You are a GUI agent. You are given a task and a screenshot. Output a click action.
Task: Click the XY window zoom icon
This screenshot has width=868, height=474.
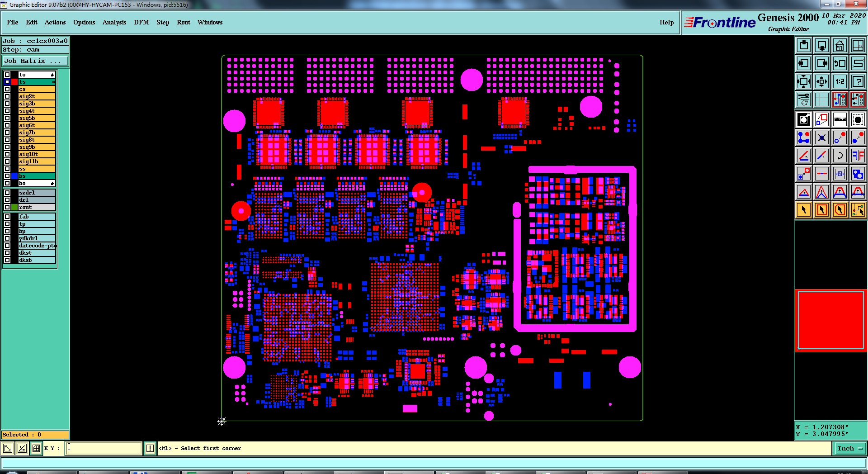(858, 45)
